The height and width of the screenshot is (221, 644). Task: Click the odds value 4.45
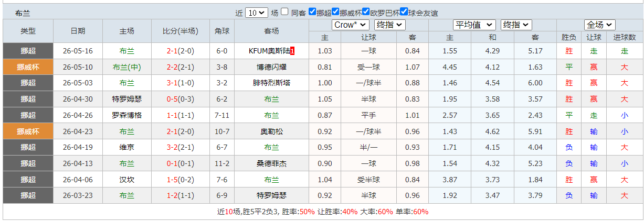[450, 67]
